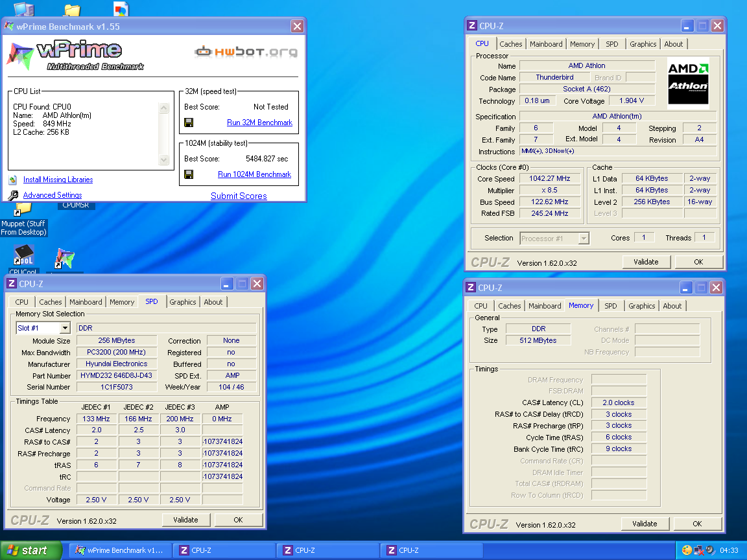This screenshot has width=747, height=560.
Task: Click the Manufacturer field Hyundai Electronics
Action: [117, 364]
